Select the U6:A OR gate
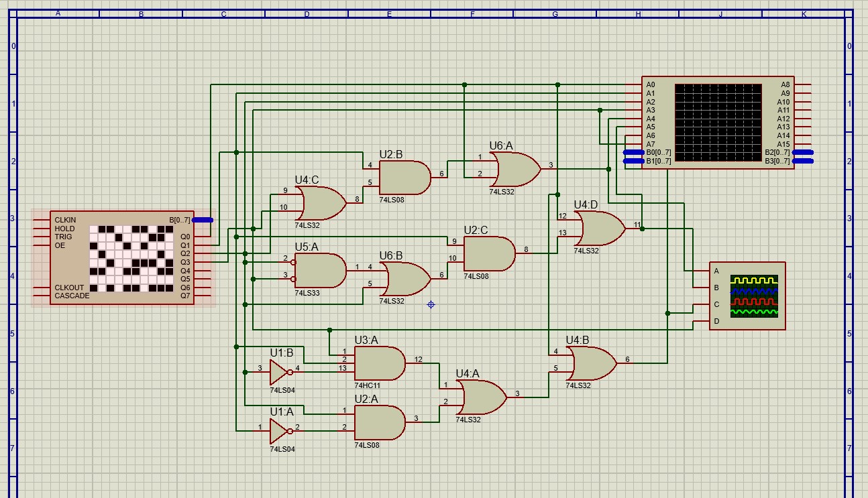The width and height of the screenshot is (868, 498). tap(515, 169)
